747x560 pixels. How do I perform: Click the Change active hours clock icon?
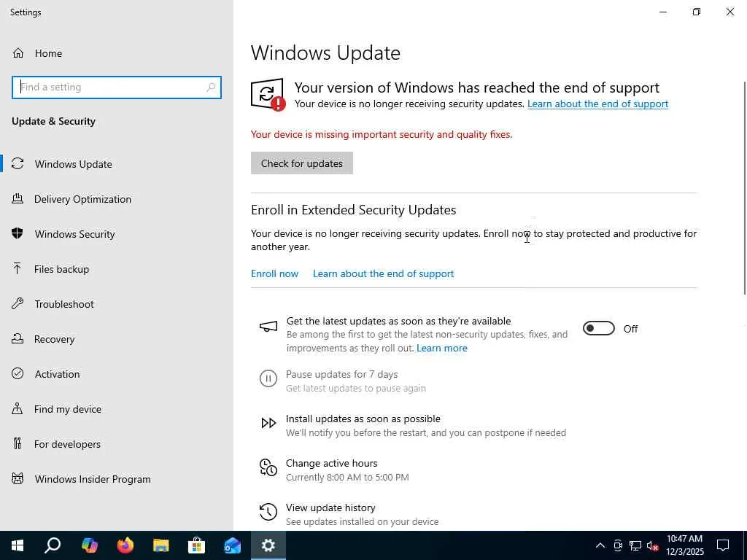coord(268,467)
